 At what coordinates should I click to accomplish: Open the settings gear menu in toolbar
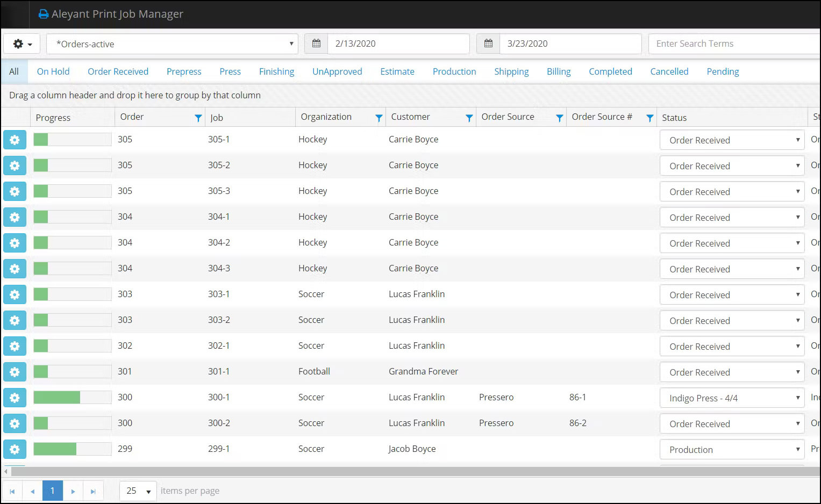tap(22, 44)
